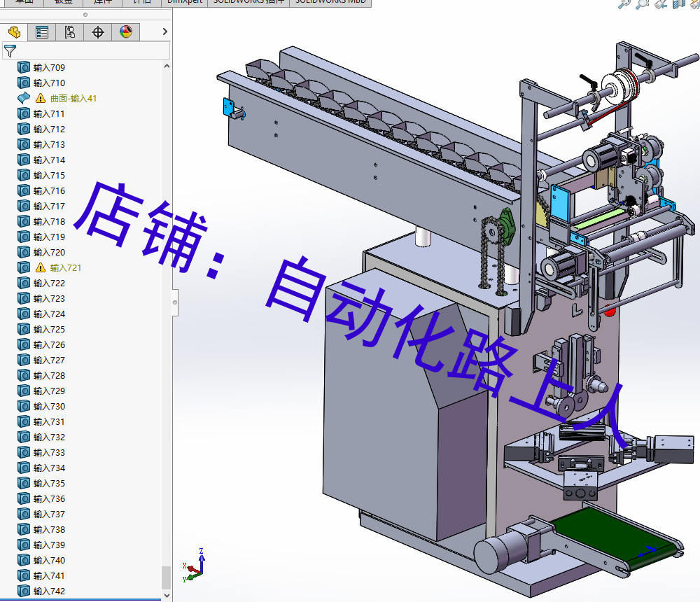Click the tree filter funnel icon
The width and height of the screenshot is (700, 602).
coord(10,51)
